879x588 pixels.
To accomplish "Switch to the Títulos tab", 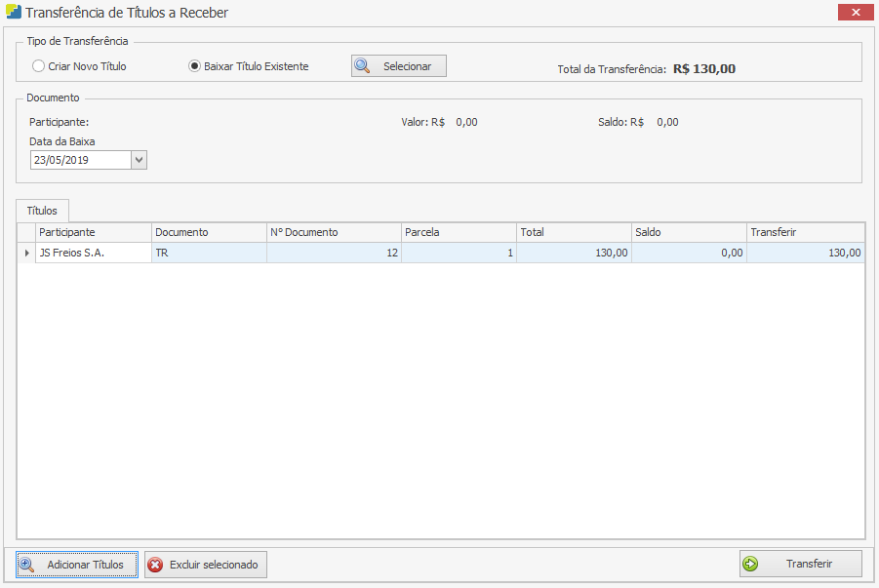I will [x=42, y=211].
